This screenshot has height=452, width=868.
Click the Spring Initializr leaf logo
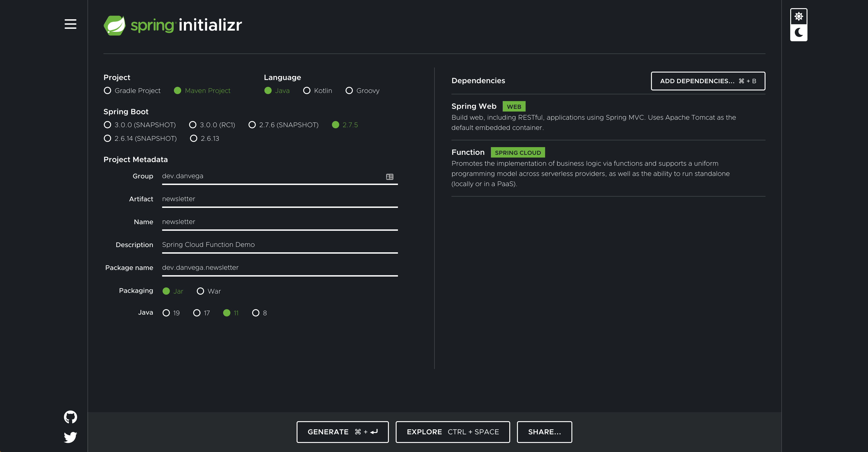(x=115, y=25)
